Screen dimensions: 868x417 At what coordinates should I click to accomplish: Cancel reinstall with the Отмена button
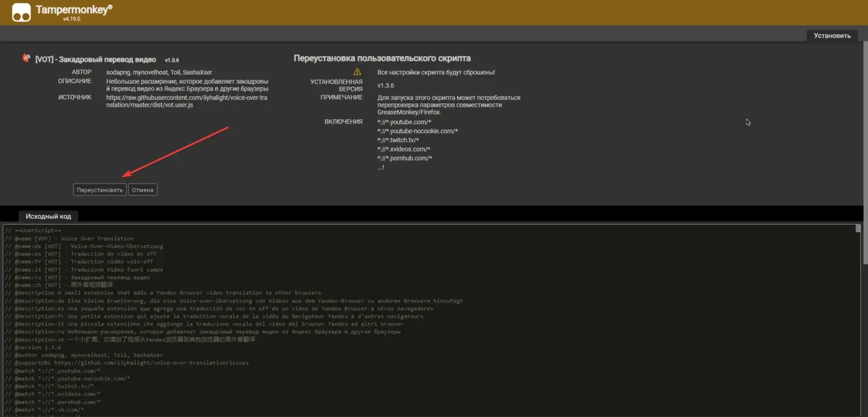(x=142, y=190)
